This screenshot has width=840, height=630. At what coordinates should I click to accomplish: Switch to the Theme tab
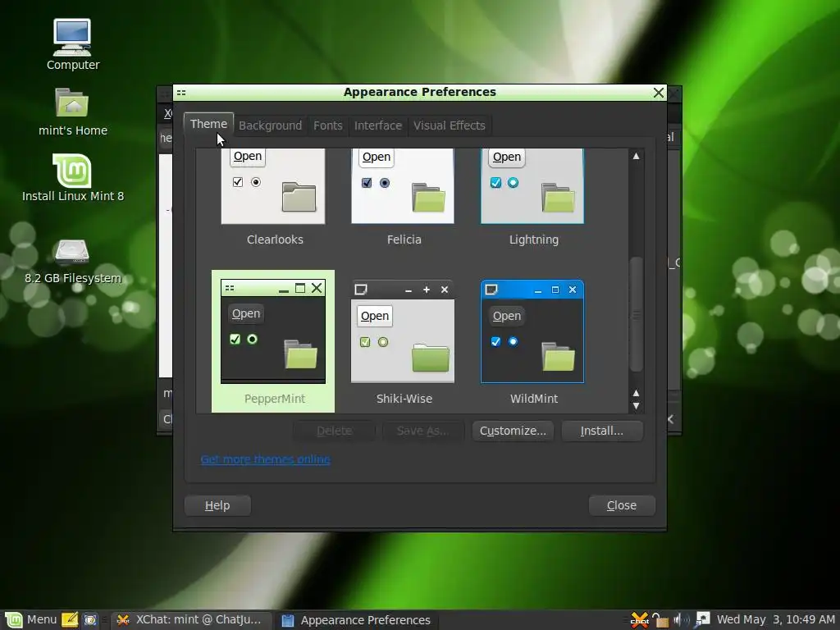point(208,125)
